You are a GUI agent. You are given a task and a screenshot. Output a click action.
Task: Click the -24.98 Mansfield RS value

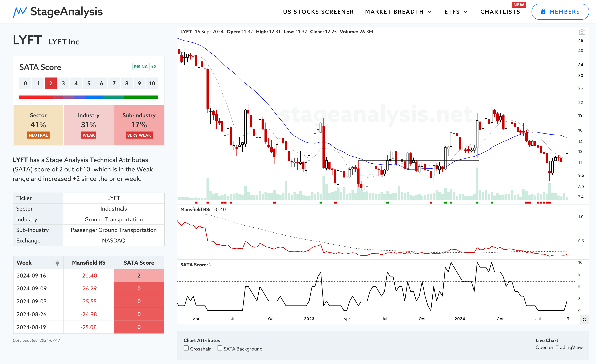point(89,314)
